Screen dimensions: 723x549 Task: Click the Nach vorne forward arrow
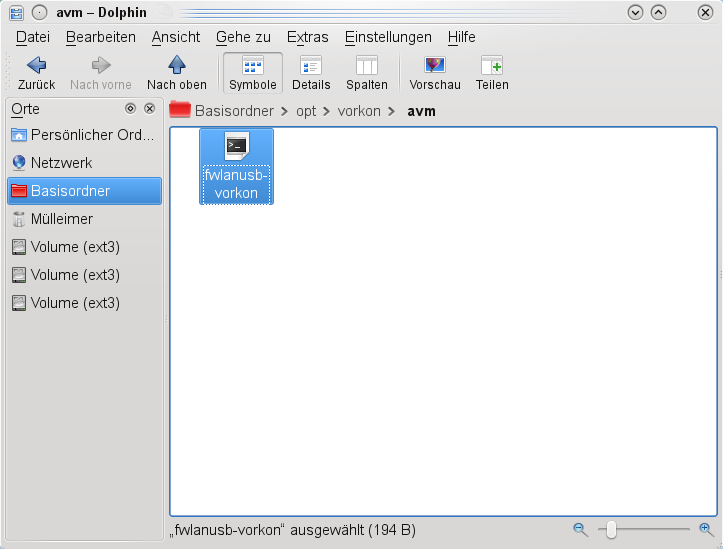101,73
